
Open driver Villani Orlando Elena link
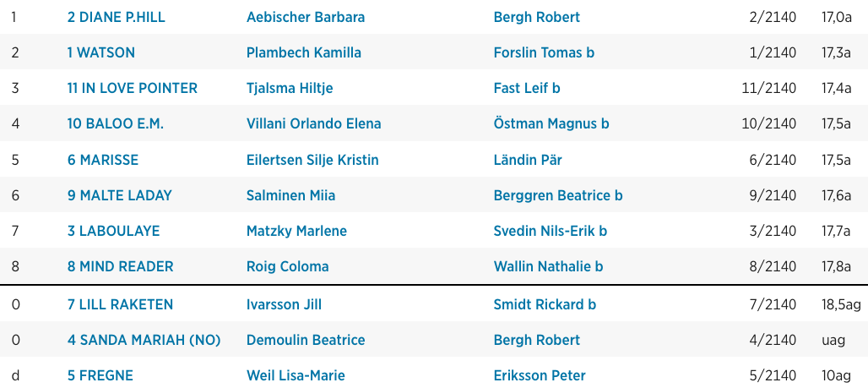point(314,123)
